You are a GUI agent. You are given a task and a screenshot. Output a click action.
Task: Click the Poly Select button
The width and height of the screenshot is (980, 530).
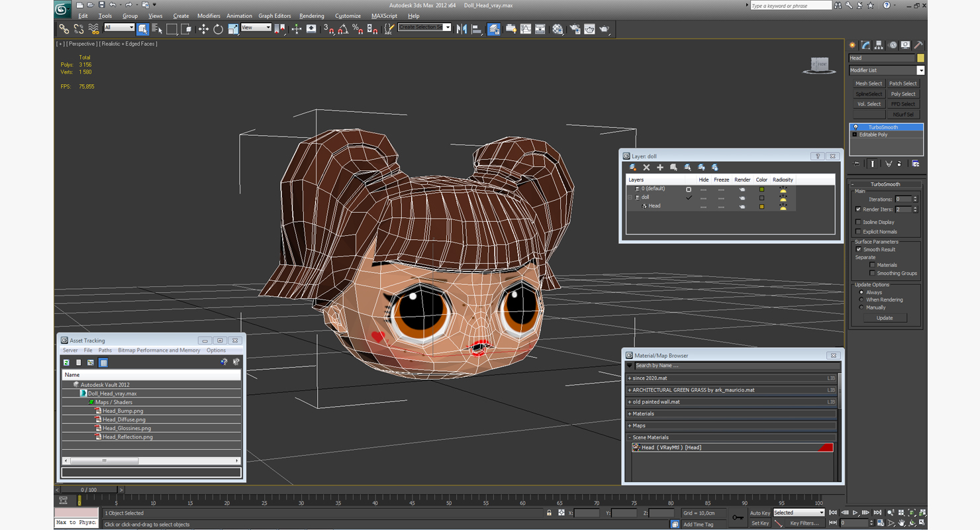click(x=903, y=94)
